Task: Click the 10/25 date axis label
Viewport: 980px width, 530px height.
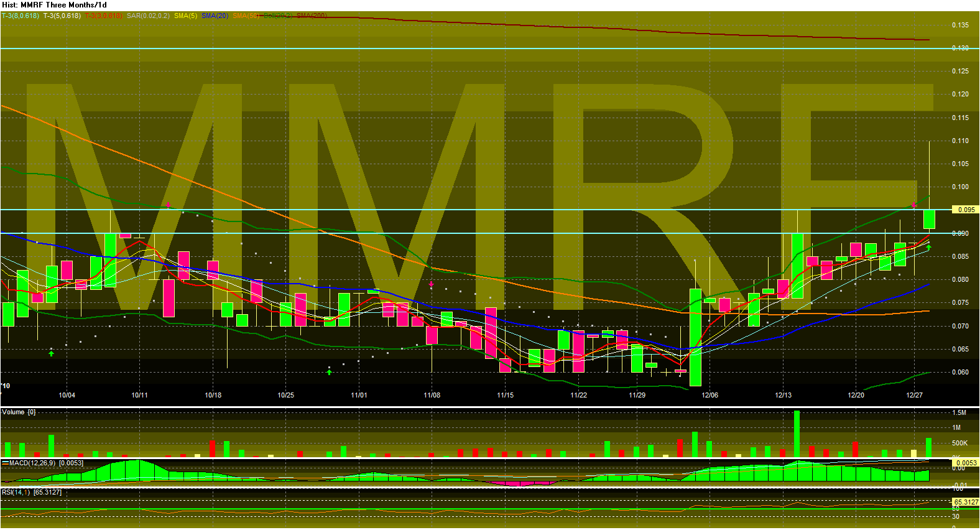Action: [286, 395]
